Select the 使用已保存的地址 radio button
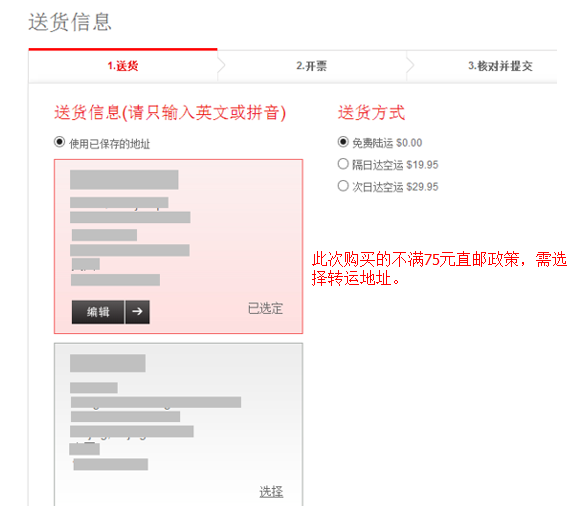Image resolution: width=586 pixels, height=506 pixels. (x=59, y=142)
